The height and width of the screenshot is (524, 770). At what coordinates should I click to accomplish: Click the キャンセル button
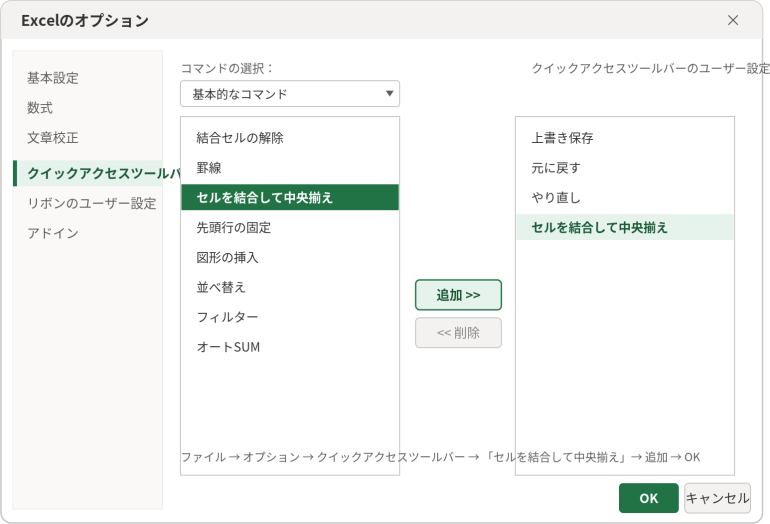point(717,498)
